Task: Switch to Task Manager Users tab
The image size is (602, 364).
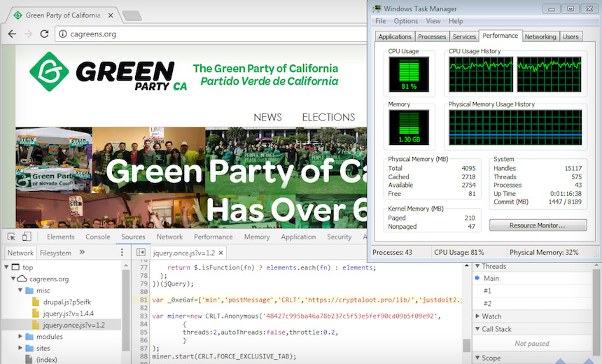Action: pos(570,36)
